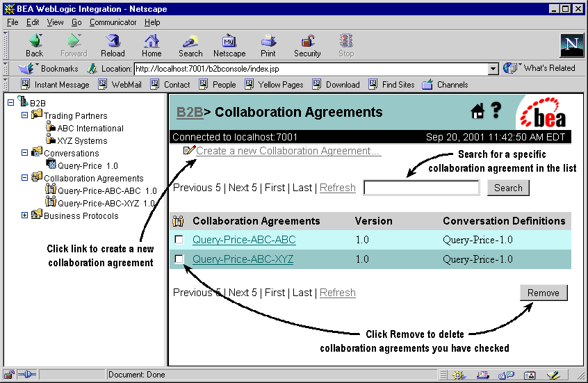This screenshot has height=383, width=588.
Task: Open Composer from component bar
Action: [x=553, y=375]
